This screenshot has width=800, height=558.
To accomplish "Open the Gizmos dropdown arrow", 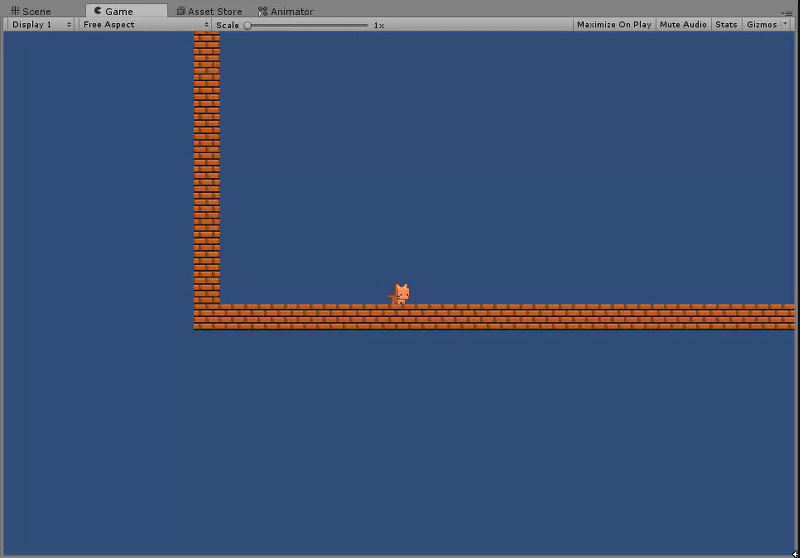I will [785, 24].
